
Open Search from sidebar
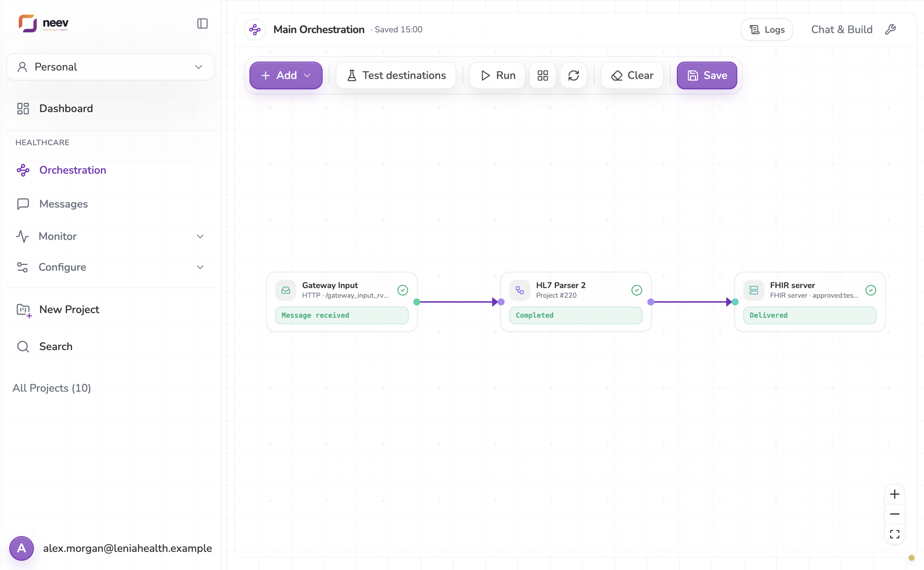coord(110,347)
